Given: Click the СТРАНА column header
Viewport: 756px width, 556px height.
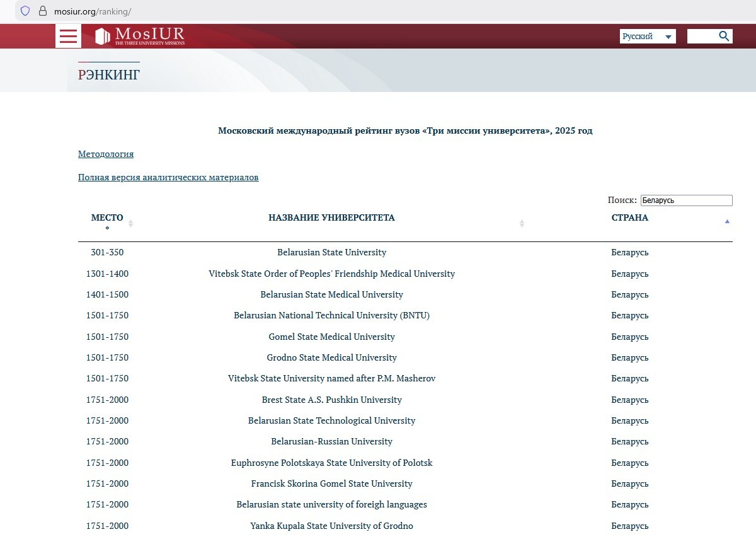Looking at the screenshot, I should 629,217.
